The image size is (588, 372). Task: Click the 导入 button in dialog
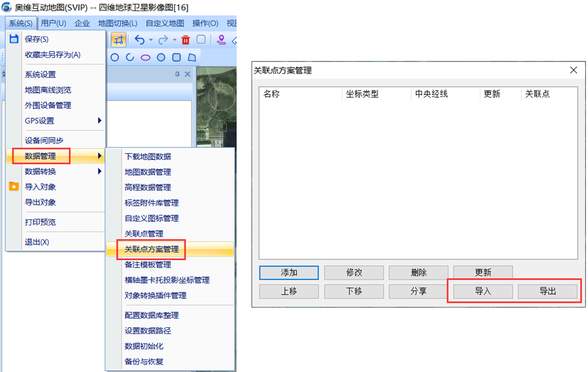click(x=483, y=291)
